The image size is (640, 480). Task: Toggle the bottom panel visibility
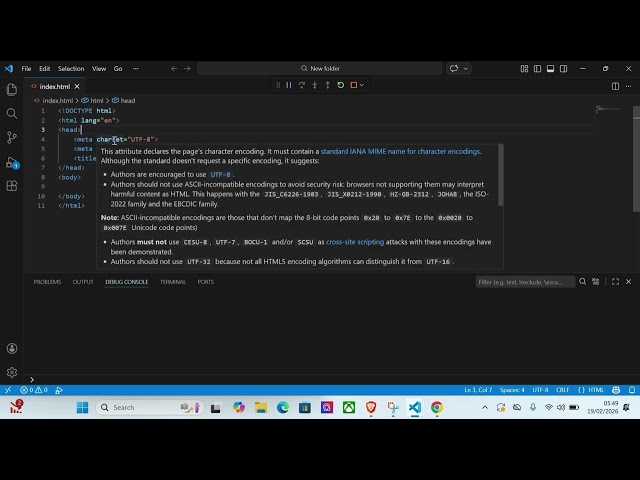click(x=551, y=69)
